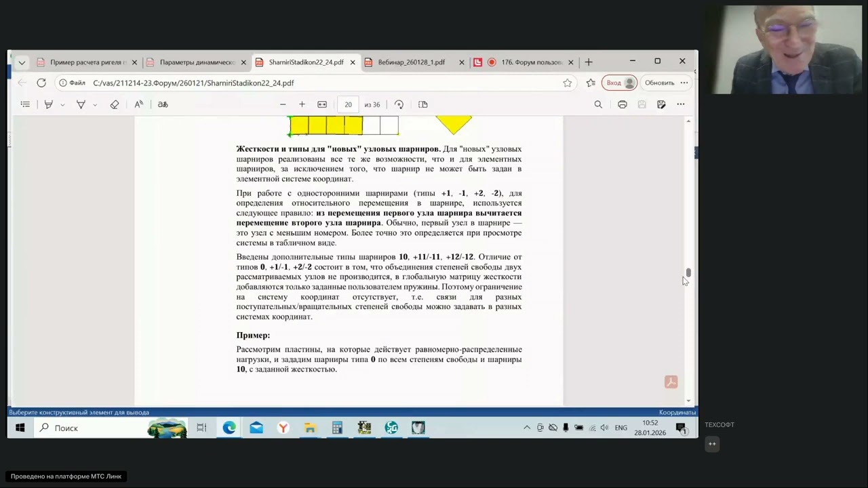Open the Edge settings ellipsis menu

(684, 83)
